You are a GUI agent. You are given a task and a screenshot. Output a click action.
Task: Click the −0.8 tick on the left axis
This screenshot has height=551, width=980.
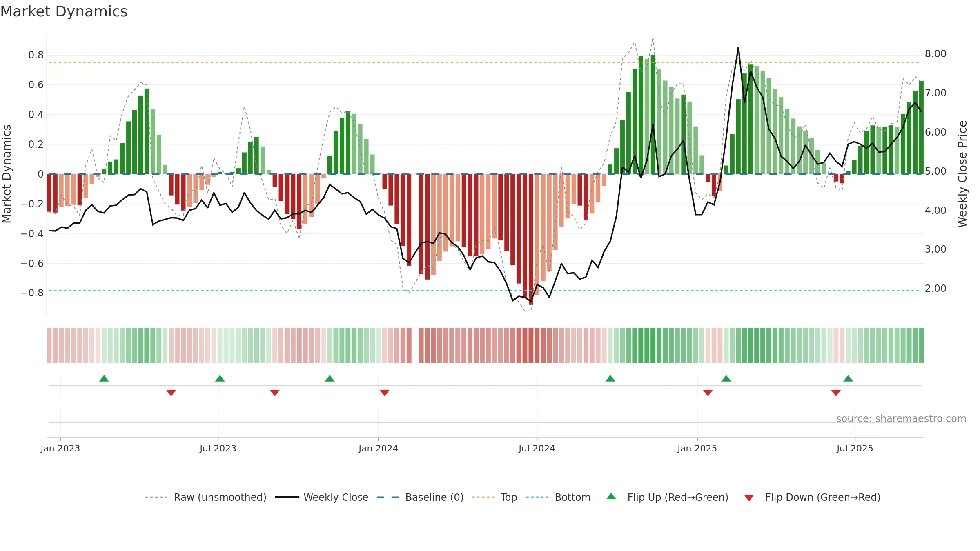coord(32,293)
